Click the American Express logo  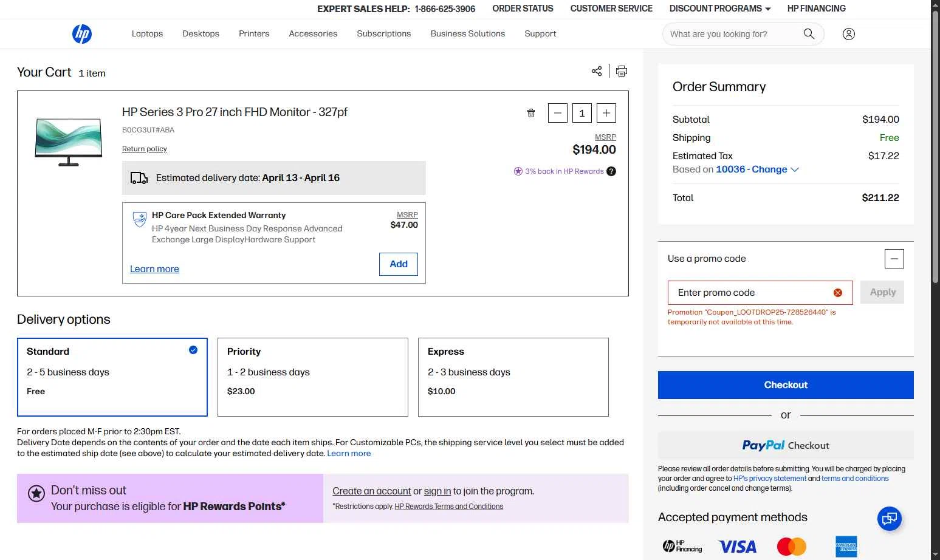point(846,547)
